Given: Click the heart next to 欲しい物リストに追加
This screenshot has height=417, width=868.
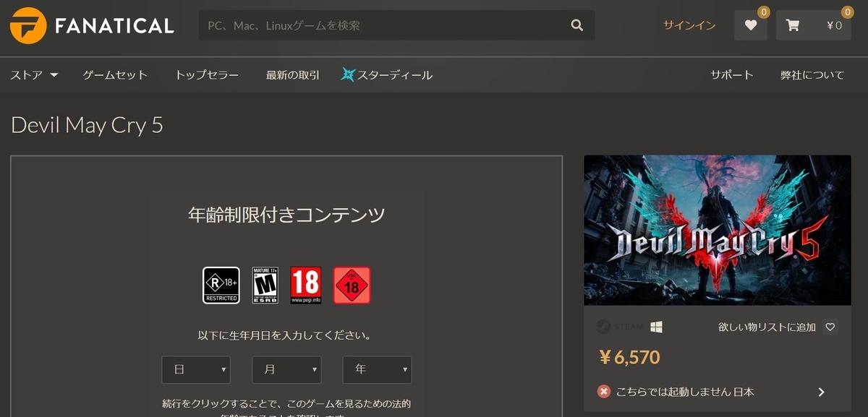Looking at the screenshot, I should 830,327.
